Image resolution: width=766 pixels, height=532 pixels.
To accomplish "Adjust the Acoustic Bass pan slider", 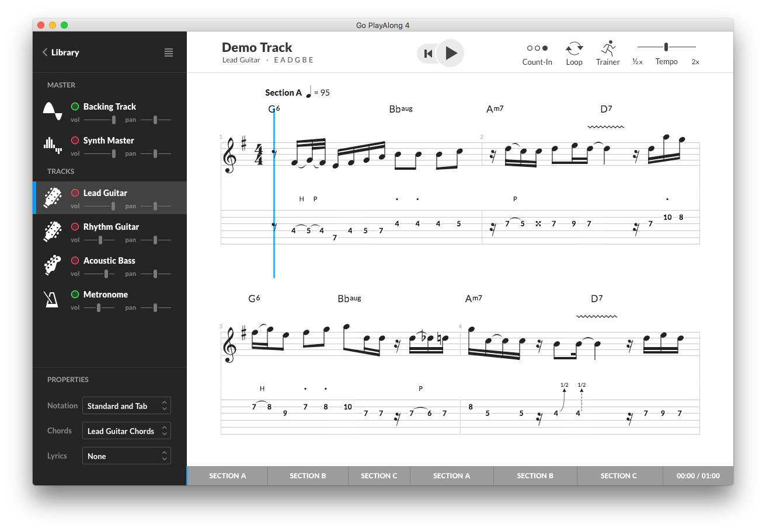I will (x=155, y=274).
